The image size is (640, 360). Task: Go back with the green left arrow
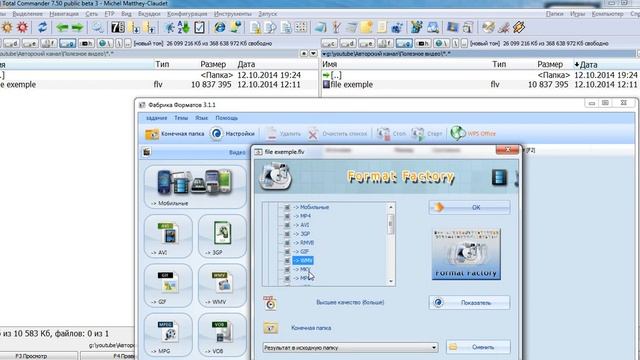click(62, 27)
